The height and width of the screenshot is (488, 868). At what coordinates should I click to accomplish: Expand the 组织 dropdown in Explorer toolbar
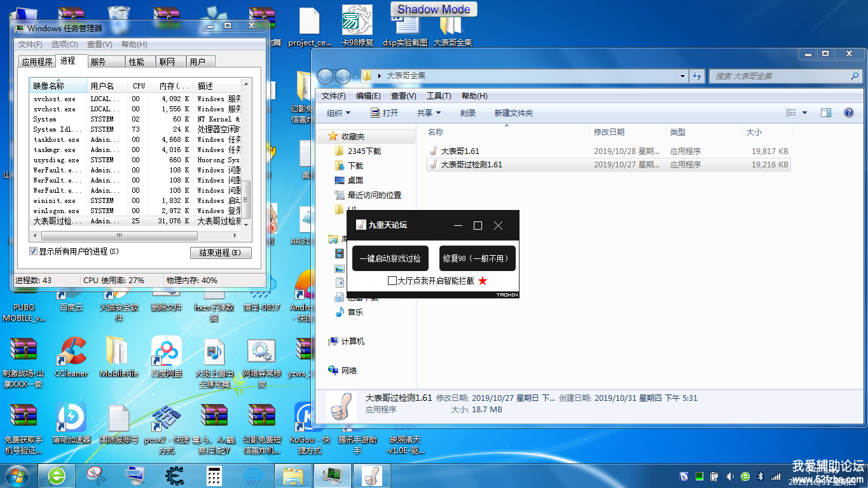[338, 113]
